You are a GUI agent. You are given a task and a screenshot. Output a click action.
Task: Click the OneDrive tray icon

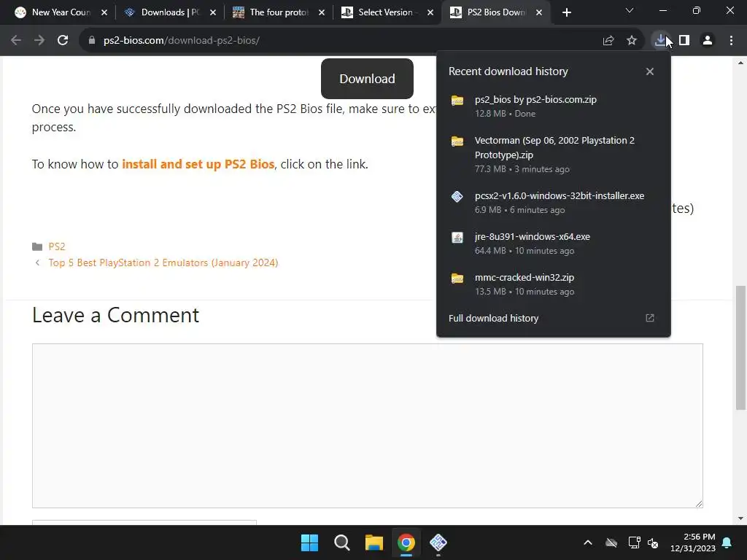pos(611,542)
